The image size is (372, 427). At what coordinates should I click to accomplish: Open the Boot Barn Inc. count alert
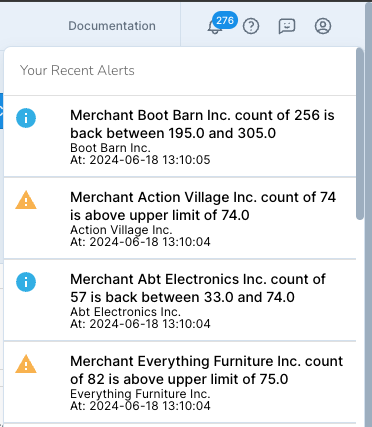tap(180, 136)
